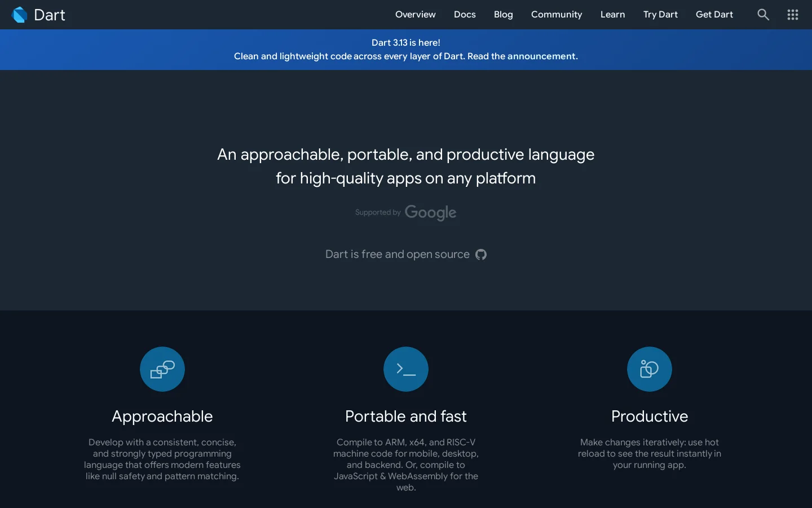The height and width of the screenshot is (508, 812).
Task: Click the 'Develop with a consistent, concise' paragraph
Action: (x=162, y=459)
